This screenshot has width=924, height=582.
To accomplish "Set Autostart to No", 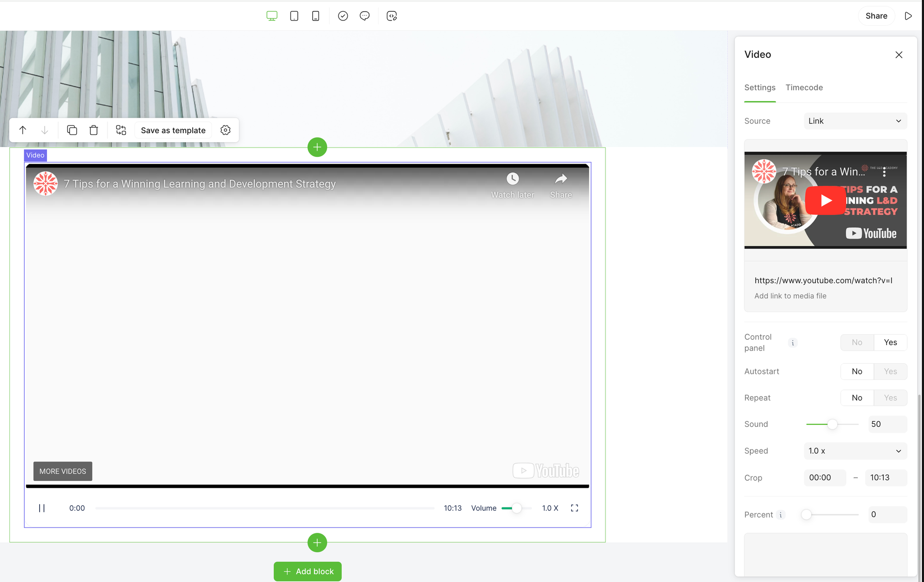I will (x=857, y=371).
